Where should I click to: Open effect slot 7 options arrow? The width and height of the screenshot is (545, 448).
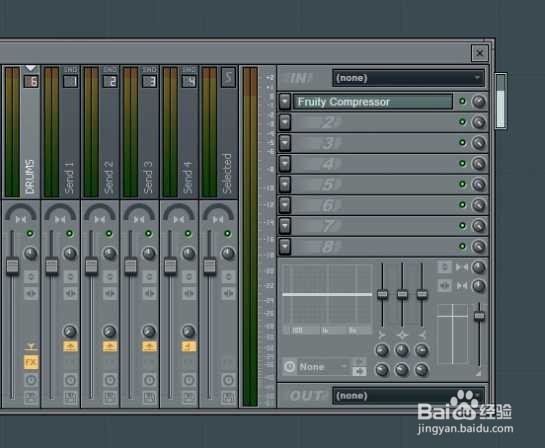[x=285, y=226]
